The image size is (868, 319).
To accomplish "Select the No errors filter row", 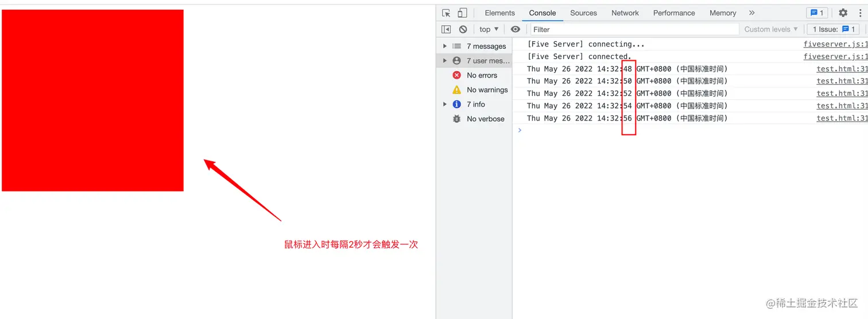I will pos(474,75).
